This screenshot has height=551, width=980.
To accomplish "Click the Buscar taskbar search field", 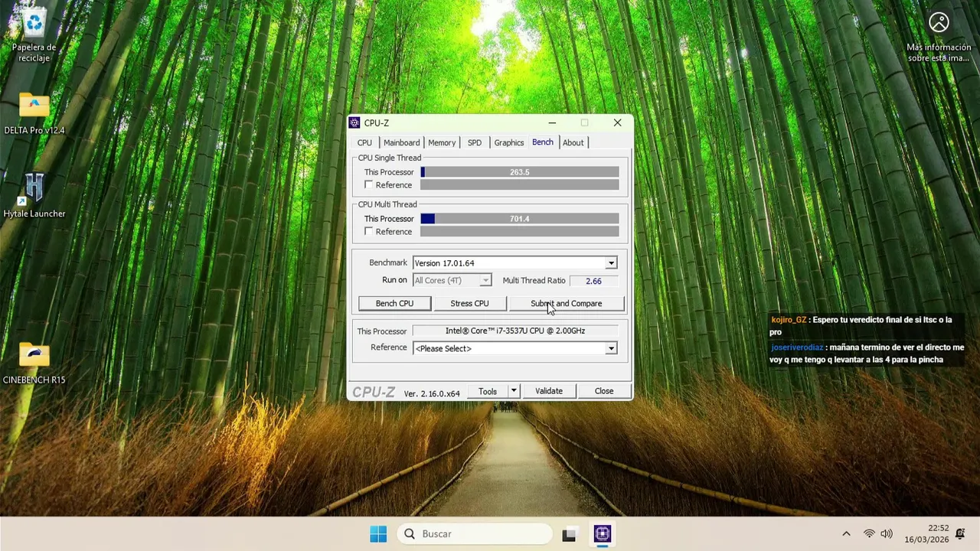I will coord(475,534).
